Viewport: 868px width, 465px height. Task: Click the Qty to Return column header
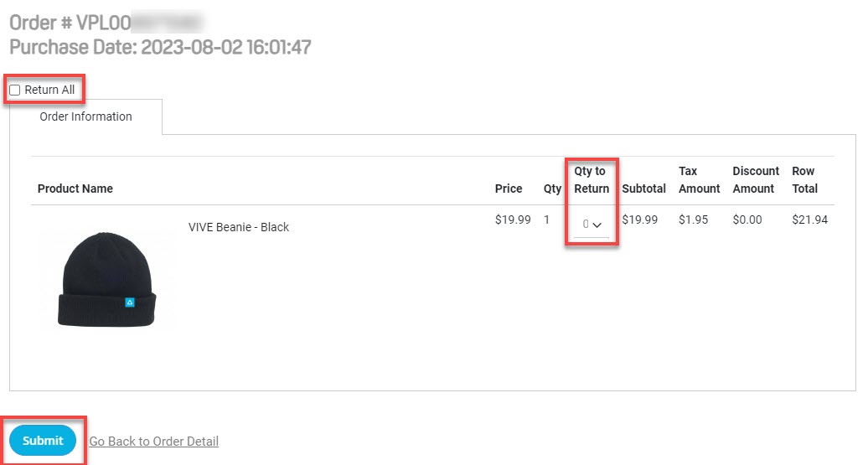click(x=592, y=180)
